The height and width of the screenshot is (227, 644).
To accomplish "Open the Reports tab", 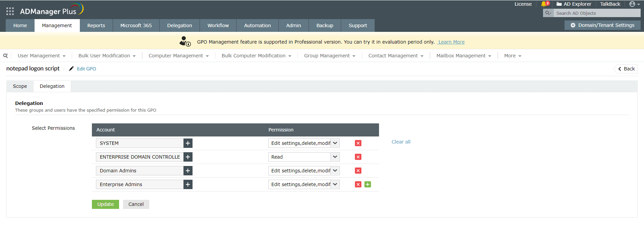I will click(96, 25).
